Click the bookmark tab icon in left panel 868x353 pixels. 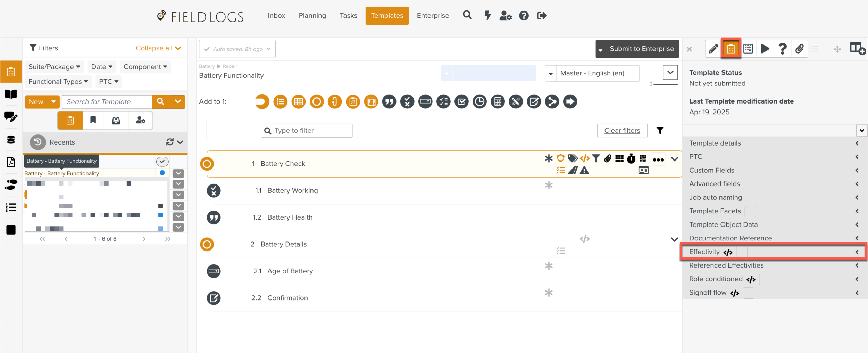tap(93, 120)
